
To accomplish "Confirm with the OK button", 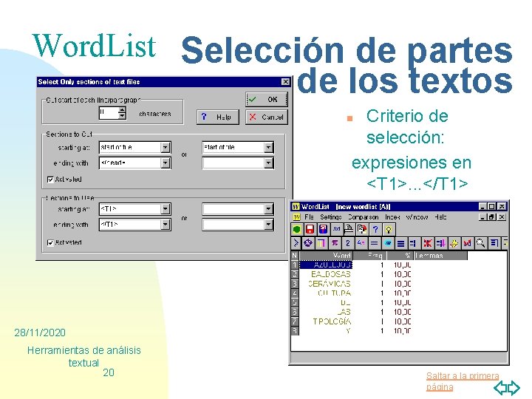I will pos(267,100).
